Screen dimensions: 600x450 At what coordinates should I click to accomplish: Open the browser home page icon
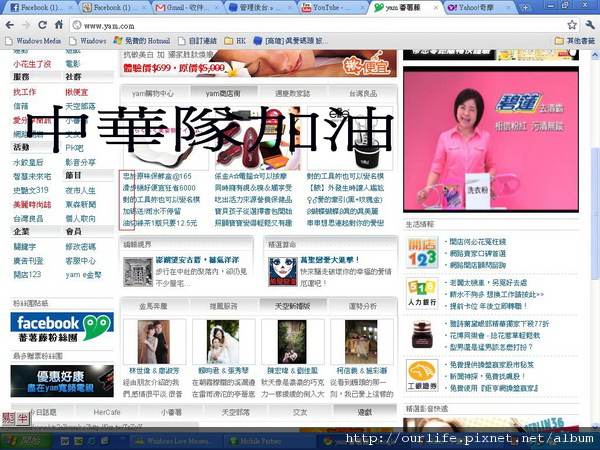59,25
